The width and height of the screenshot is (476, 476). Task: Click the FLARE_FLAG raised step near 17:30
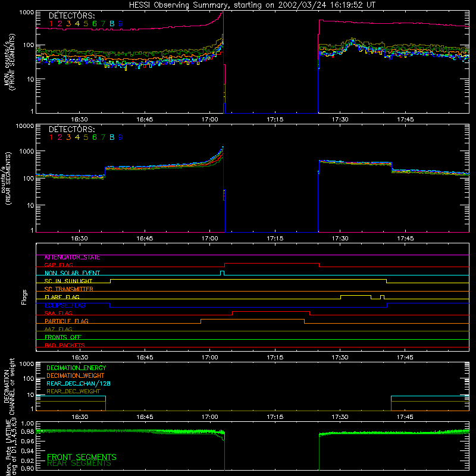pyautogui.click(x=356, y=296)
